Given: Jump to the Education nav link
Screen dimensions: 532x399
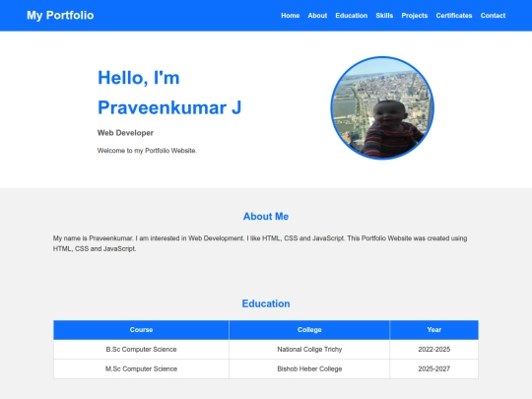Looking at the screenshot, I should [351, 16].
